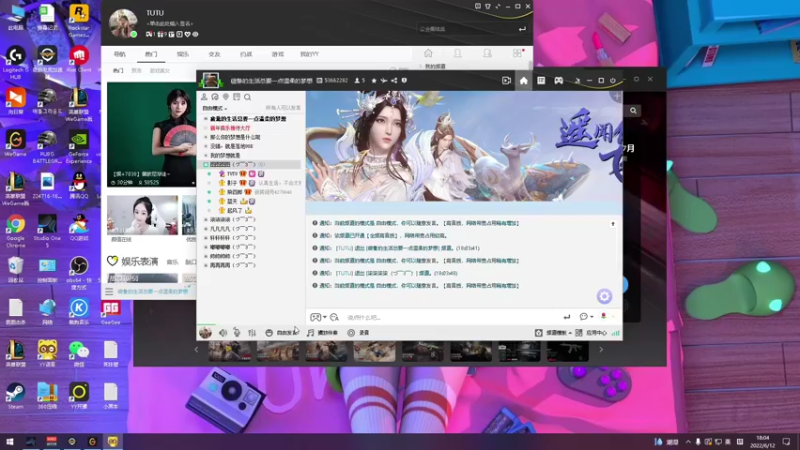
Task: Open the round blue settings gear in chat
Action: [x=604, y=296]
